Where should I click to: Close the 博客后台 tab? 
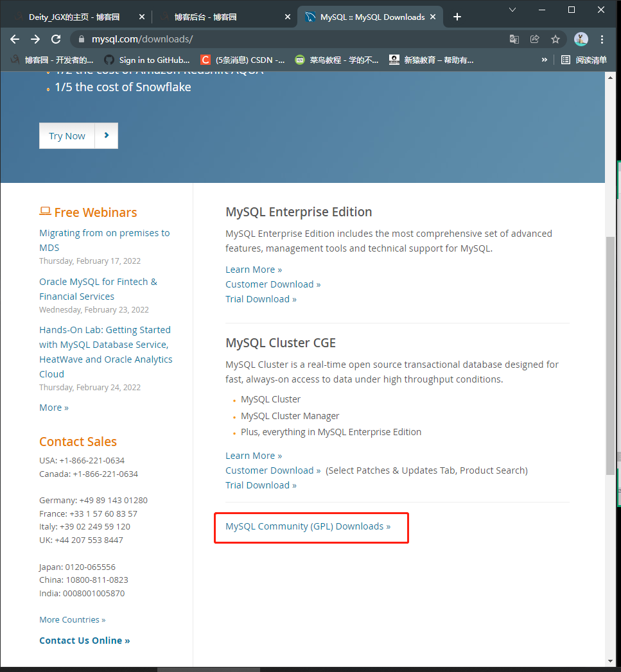pos(287,17)
